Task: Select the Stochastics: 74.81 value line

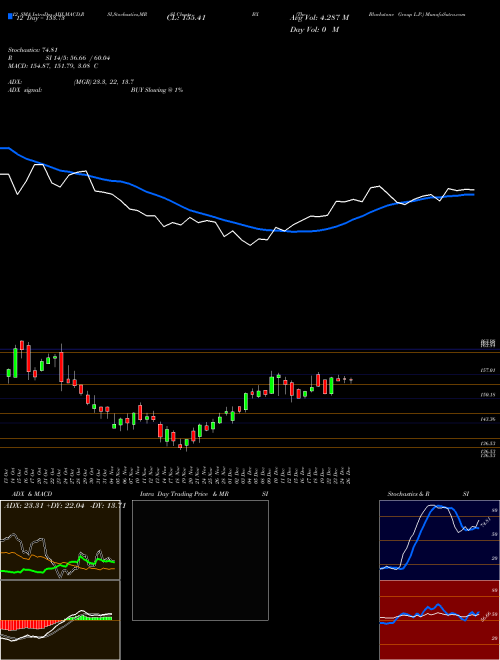Action: [x=33, y=49]
